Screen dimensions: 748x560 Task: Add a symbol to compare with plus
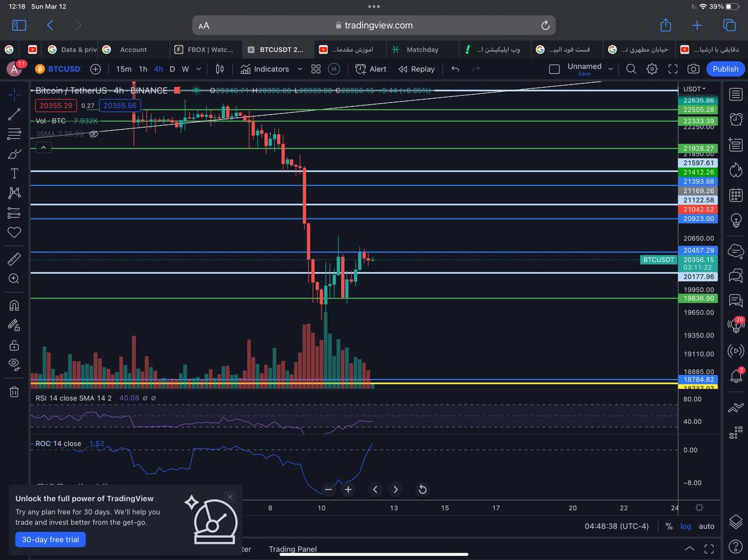[95, 69]
